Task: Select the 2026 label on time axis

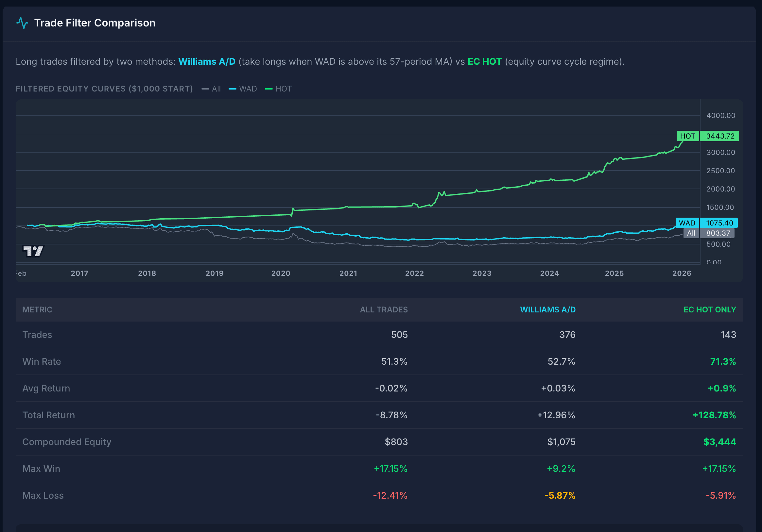Action: (x=682, y=273)
